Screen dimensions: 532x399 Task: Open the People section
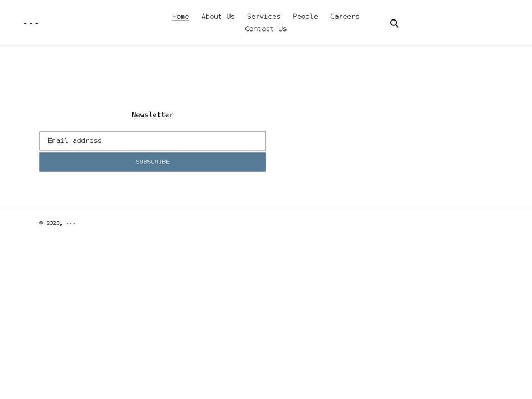tap(305, 16)
